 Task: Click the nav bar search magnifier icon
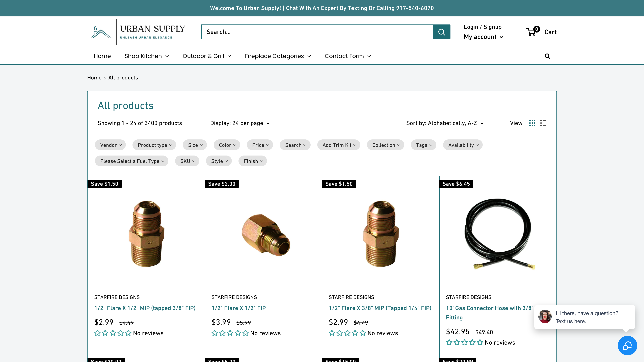(547, 56)
